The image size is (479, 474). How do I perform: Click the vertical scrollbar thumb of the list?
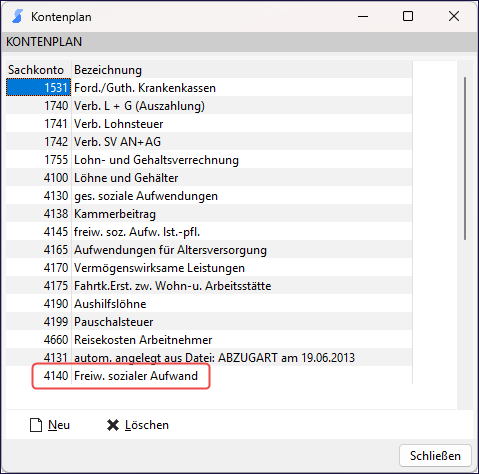pos(465,158)
